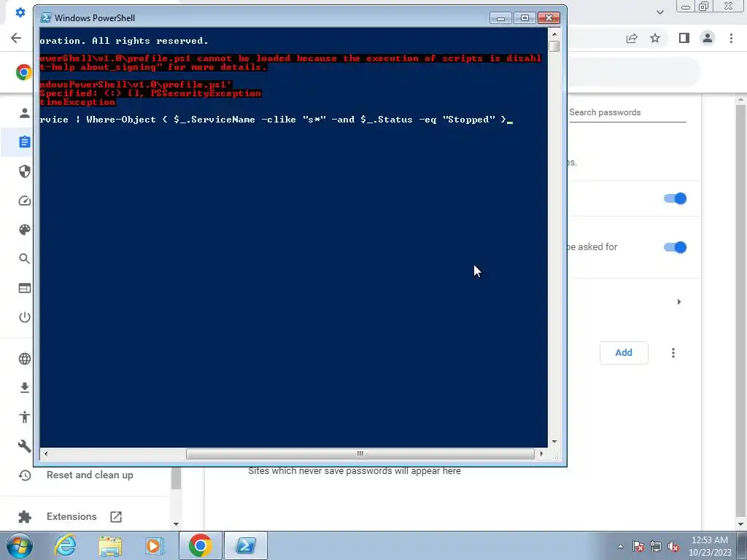Click PowerShell horizontal scrollbar right arrow
The width and height of the screenshot is (747, 560).
541,454
